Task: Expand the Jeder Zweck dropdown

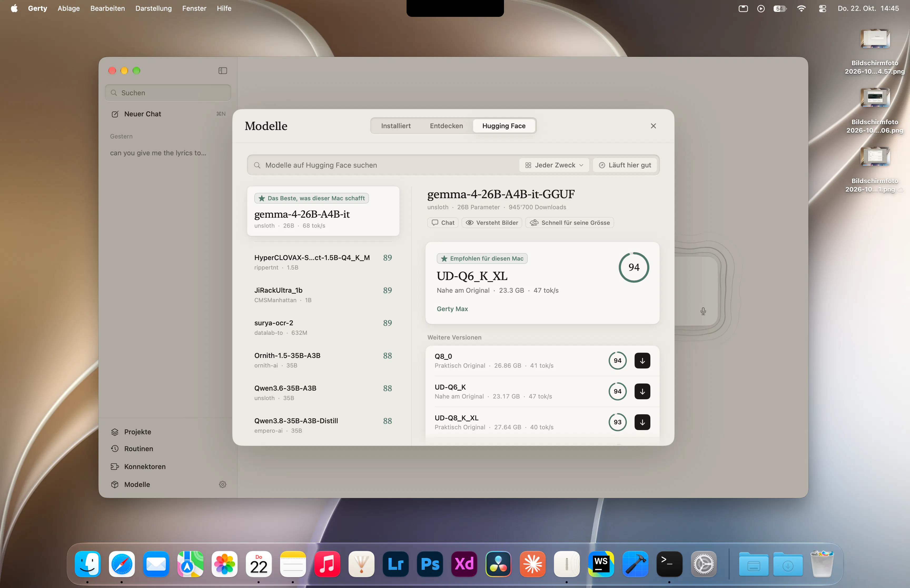Action: 554,165
